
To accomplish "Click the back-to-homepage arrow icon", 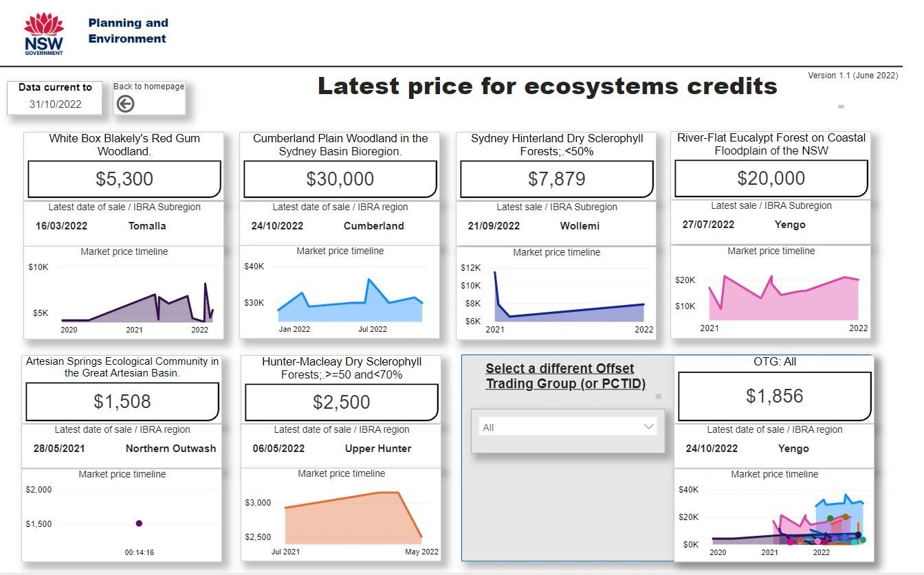I will coord(124,103).
